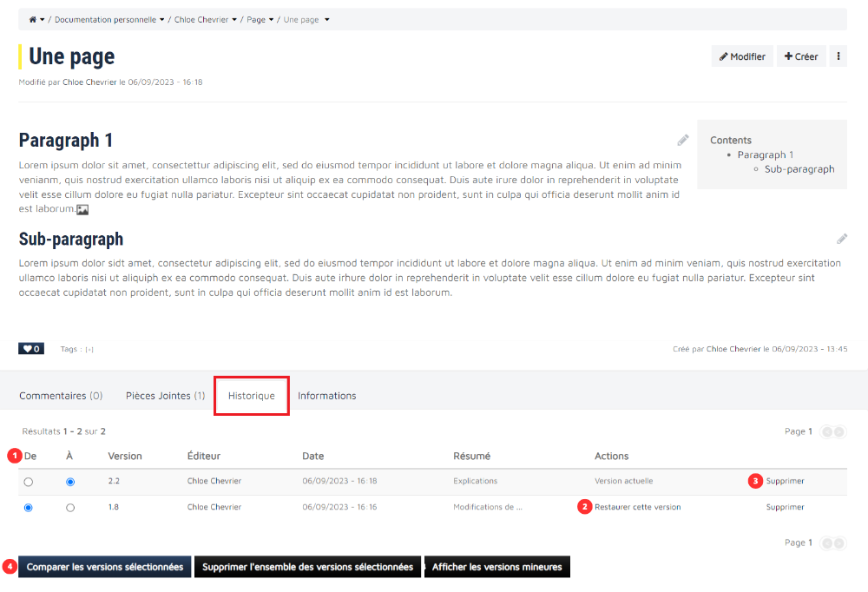The height and width of the screenshot is (592, 868).
Task: Edit Paragraph 1 section with pencil icon
Action: point(683,140)
